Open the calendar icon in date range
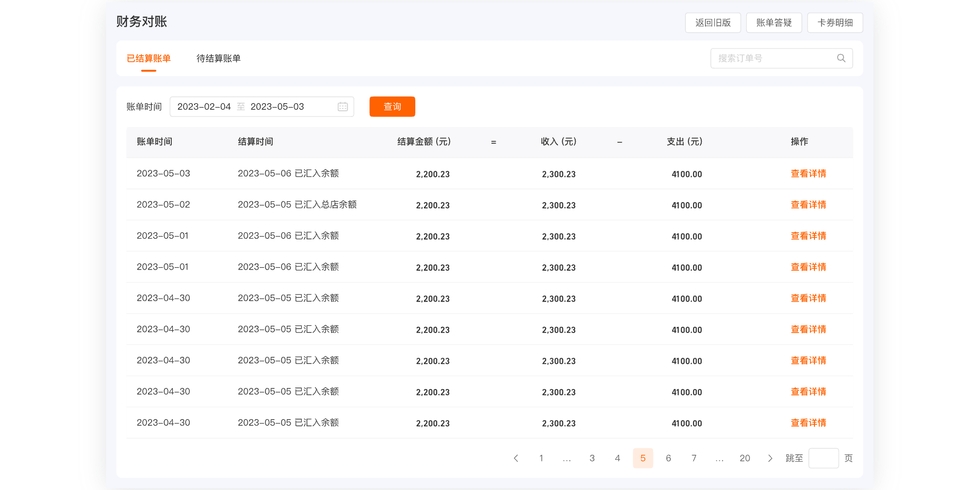980x490 pixels. point(343,107)
